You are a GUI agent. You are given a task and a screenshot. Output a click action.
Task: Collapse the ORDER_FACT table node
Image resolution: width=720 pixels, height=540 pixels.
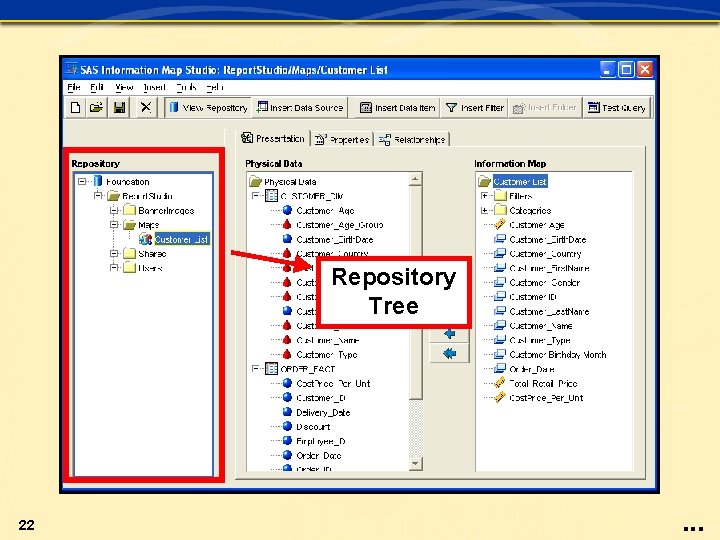255,369
